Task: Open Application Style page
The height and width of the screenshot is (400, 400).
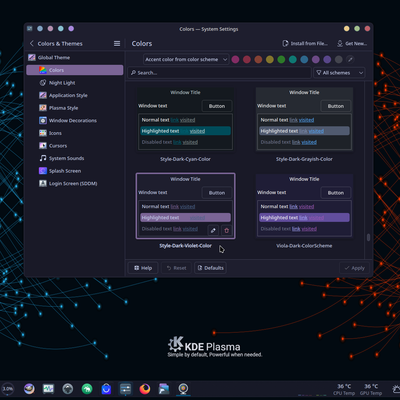Action: tap(75, 95)
